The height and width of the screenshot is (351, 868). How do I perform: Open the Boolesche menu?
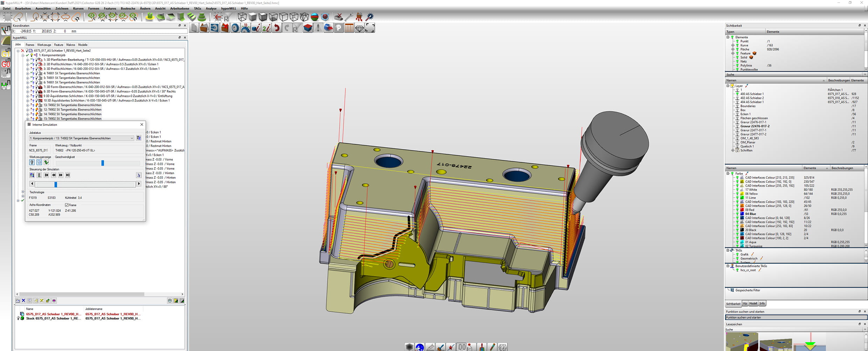tap(128, 8)
